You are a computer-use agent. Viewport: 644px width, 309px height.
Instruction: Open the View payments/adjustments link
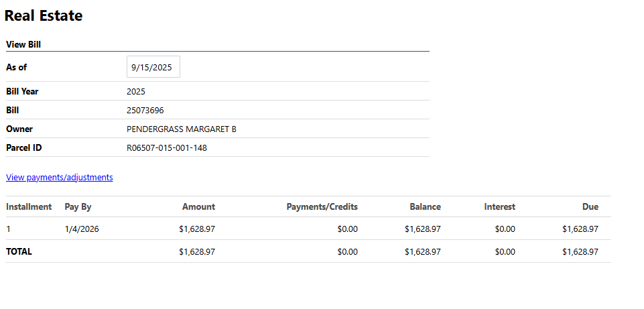(60, 178)
